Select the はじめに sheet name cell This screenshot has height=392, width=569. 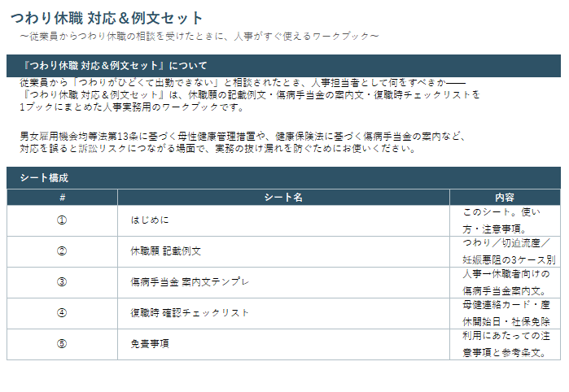[283, 220]
